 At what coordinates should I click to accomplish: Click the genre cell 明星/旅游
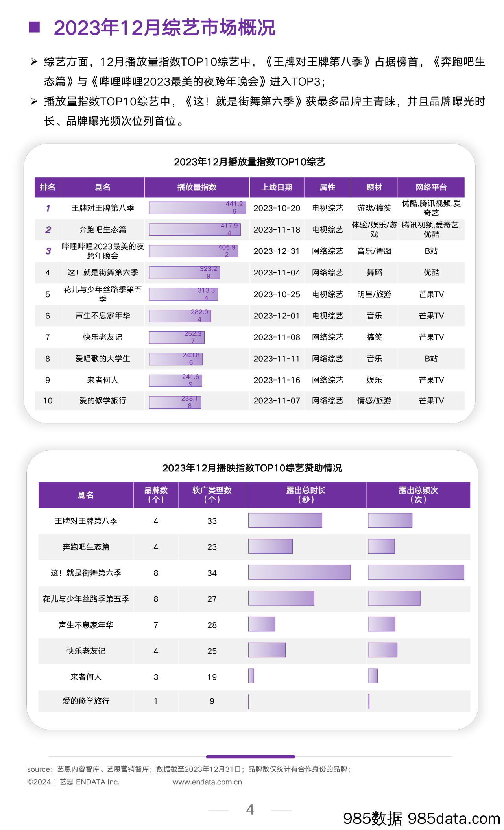pyautogui.click(x=374, y=294)
